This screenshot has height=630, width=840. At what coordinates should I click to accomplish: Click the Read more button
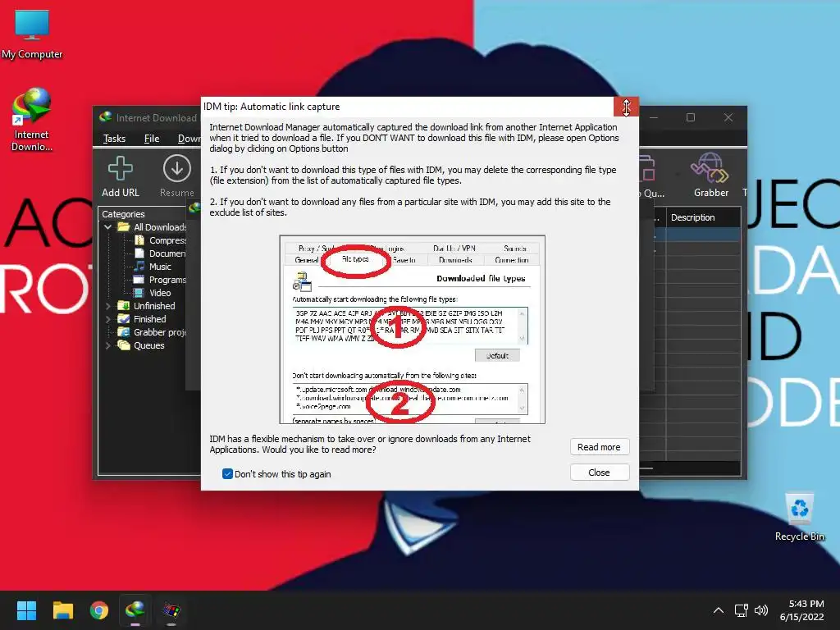tap(599, 447)
